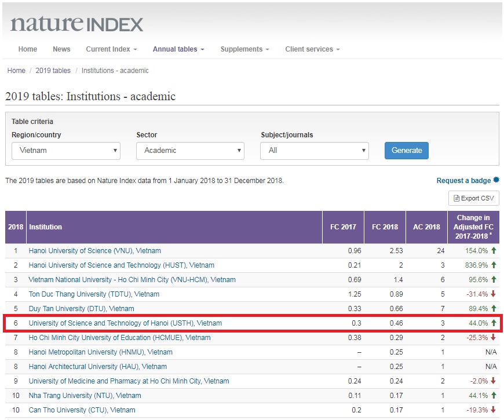Click FC 2017 value 1.25
The image size is (504, 420).
355,294
